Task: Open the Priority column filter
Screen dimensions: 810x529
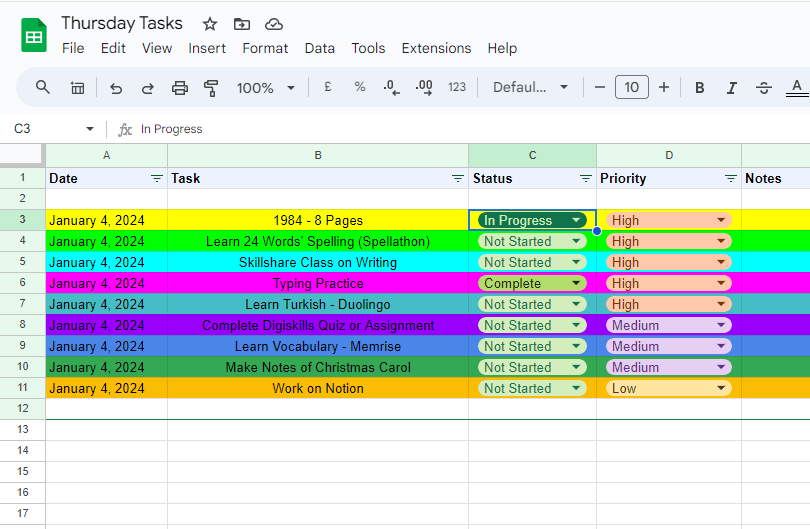Action: (x=730, y=178)
